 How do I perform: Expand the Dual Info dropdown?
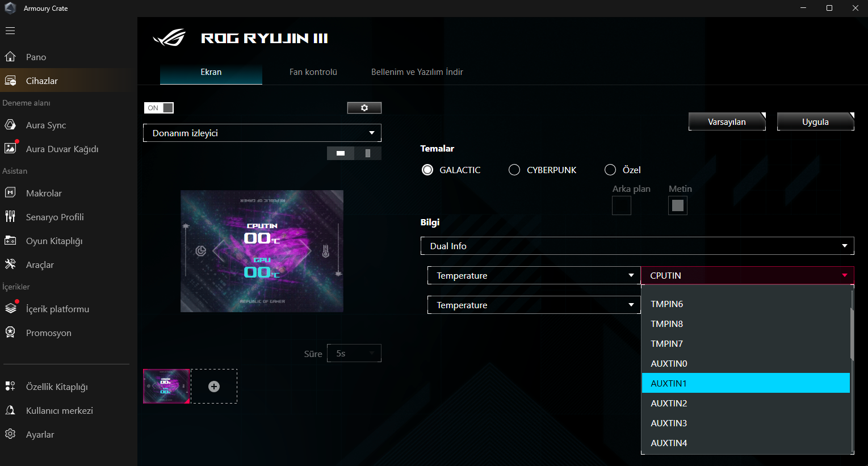coord(638,246)
